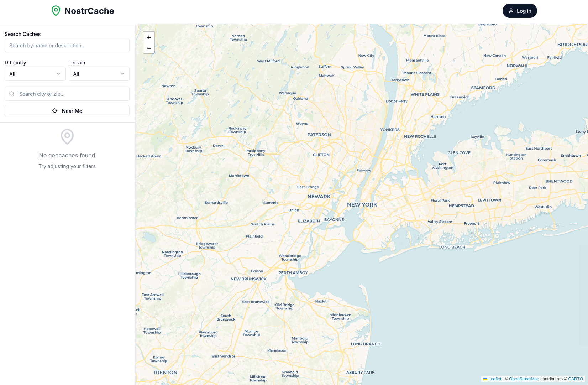The height and width of the screenshot is (385, 588).
Task: Click the WHITE PLAINS label on map
Action: 425,95
